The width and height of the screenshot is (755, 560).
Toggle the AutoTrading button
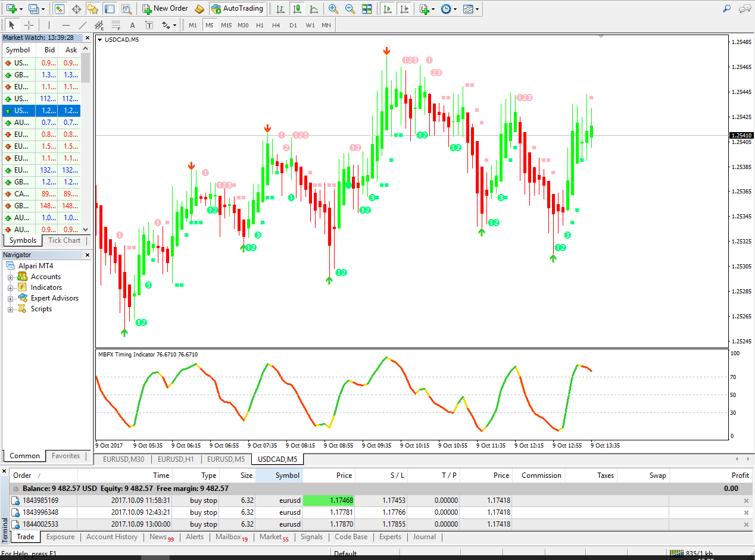(x=238, y=9)
